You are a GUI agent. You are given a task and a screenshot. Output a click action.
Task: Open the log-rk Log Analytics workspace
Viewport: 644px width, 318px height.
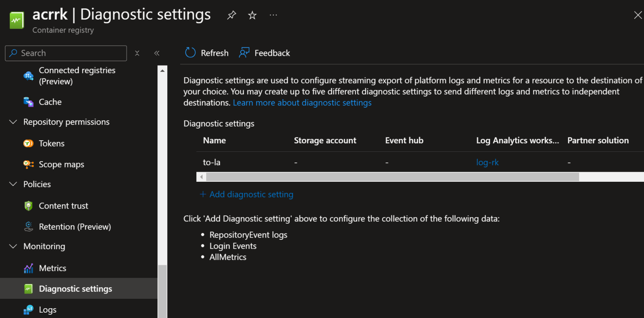pos(487,162)
